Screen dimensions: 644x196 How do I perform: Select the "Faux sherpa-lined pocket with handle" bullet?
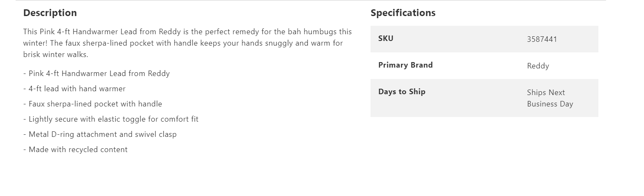[95, 104]
